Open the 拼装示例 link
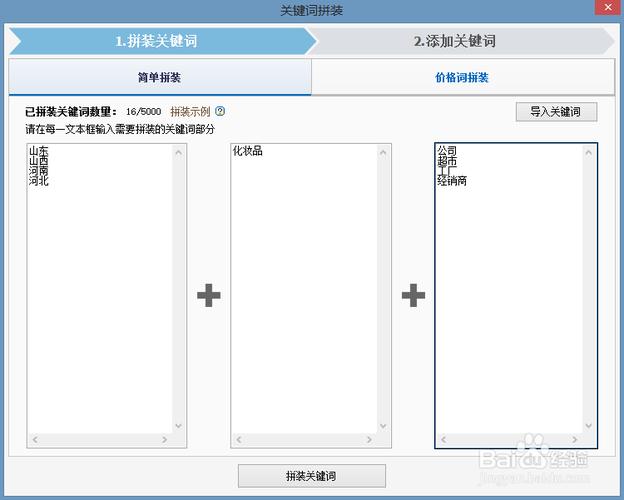 pos(190,111)
